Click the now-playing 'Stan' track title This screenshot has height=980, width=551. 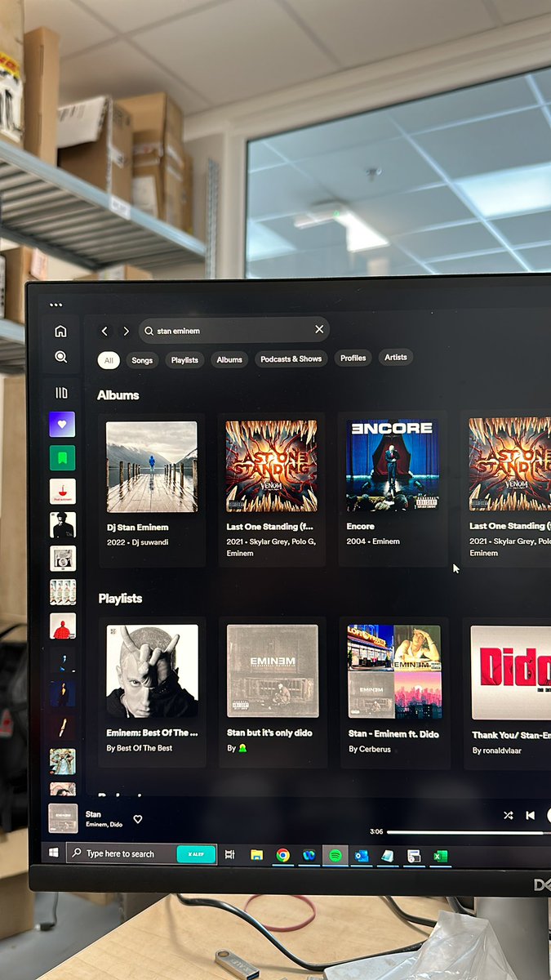pyautogui.click(x=93, y=814)
